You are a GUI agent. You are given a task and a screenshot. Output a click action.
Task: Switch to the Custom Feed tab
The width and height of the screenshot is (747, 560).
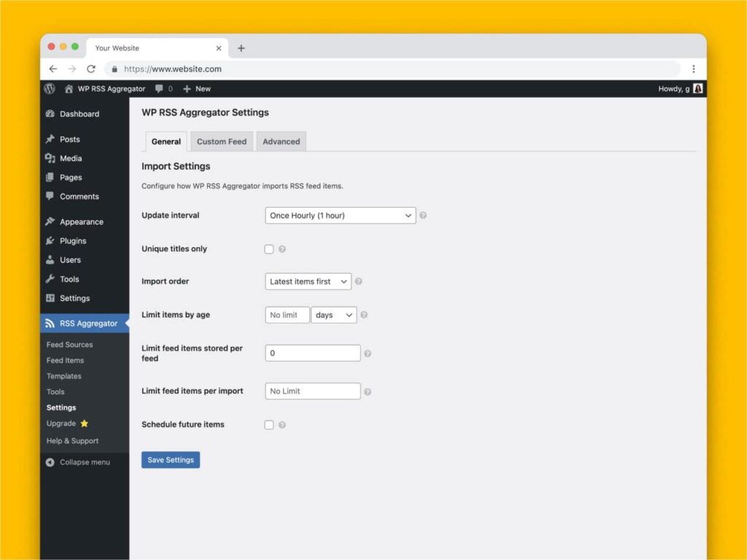221,141
